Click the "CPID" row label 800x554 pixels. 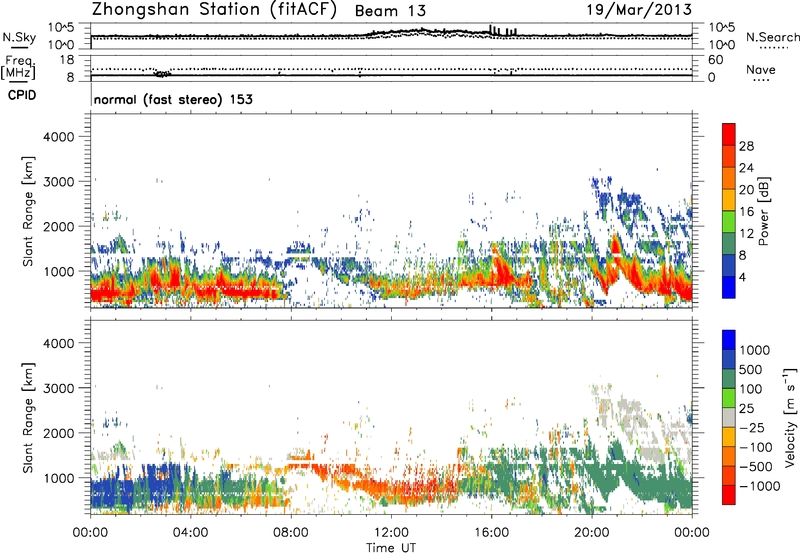coord(21,95)
